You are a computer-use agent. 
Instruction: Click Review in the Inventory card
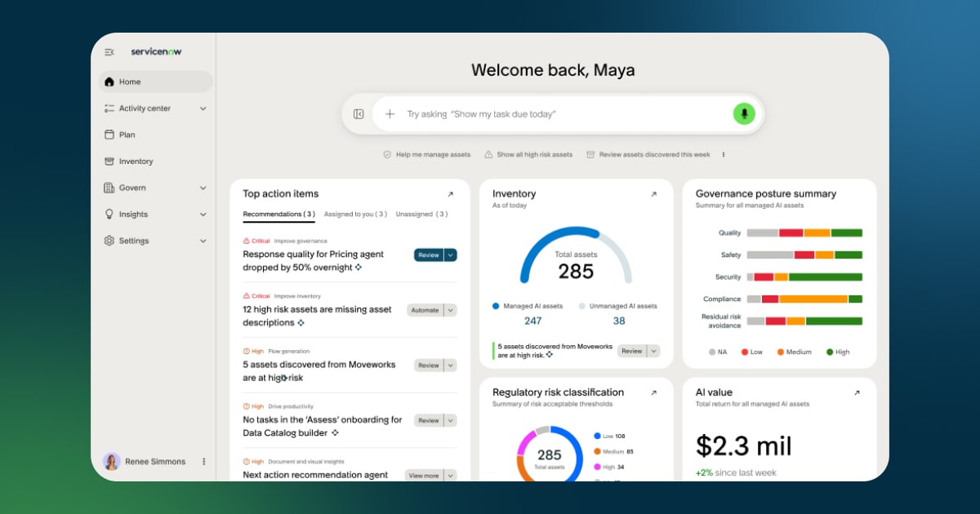pyautogui.click(x=631, y=351)
